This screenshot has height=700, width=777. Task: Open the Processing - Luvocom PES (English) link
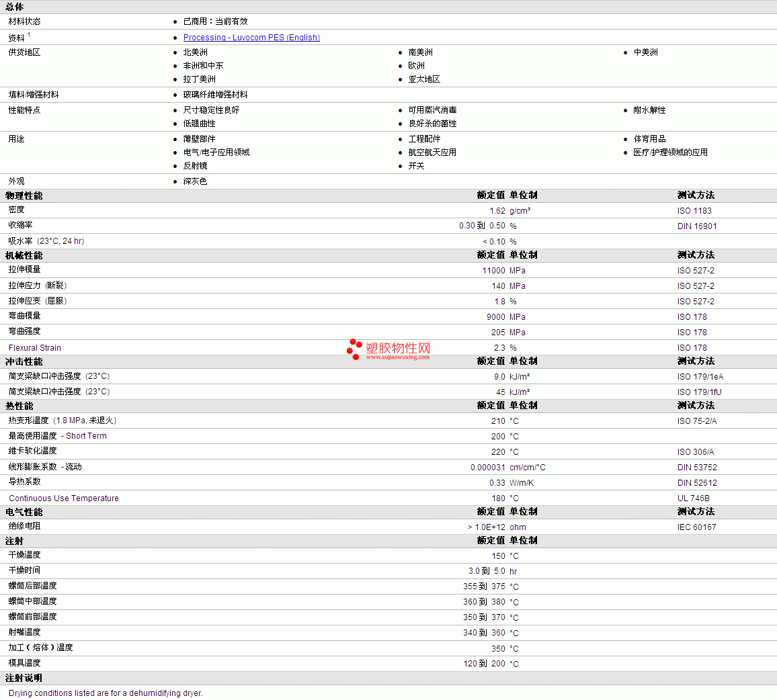coord(251,38)
